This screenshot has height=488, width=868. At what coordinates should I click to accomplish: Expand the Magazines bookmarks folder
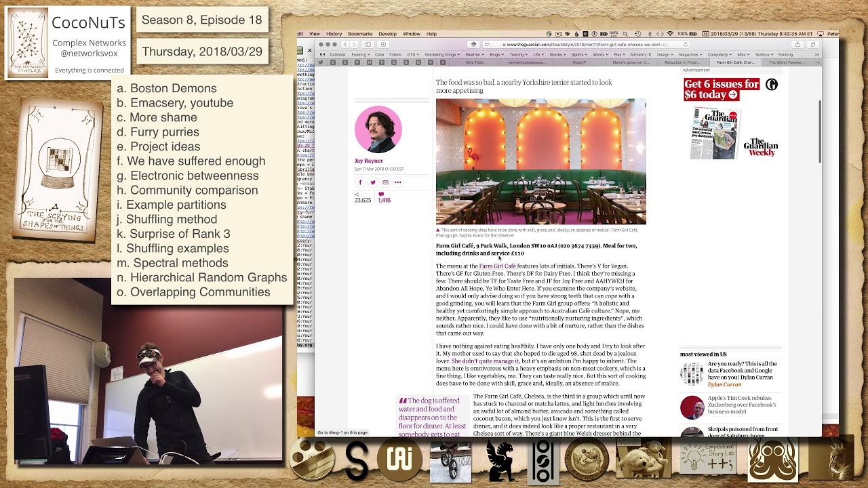coord(690,55)
